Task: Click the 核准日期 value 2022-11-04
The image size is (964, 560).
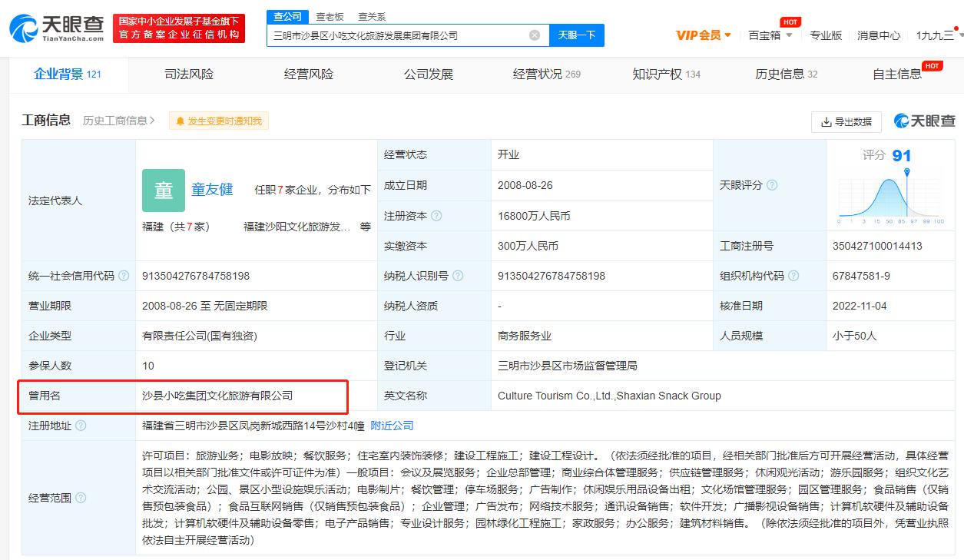Action: point(860,306)
